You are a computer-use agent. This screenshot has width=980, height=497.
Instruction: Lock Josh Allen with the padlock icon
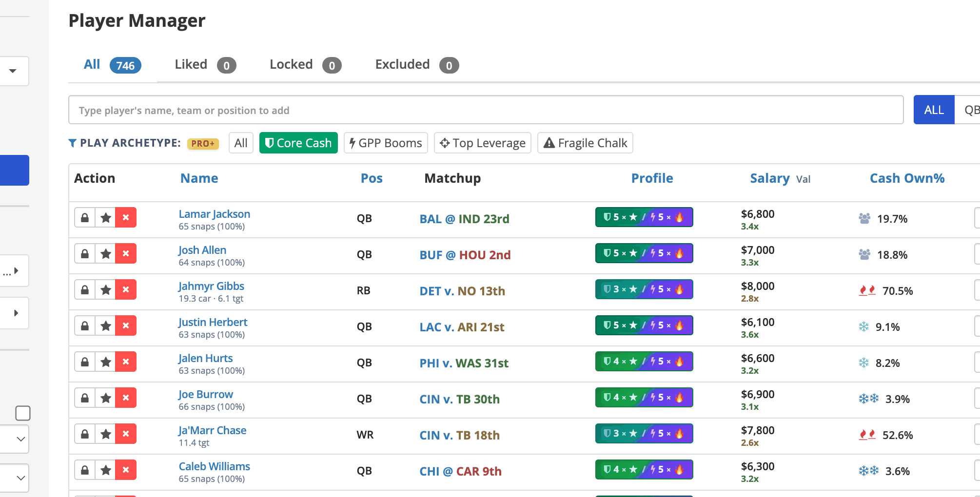(x=85, y=254)
